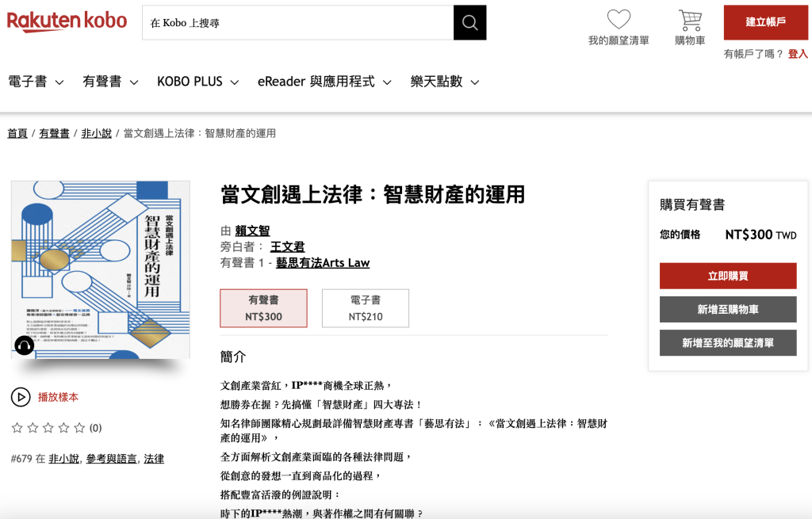Screen dimensions: 812x519
Task: Expand the 電子書 navigation menu
Action: click(36, 82)
